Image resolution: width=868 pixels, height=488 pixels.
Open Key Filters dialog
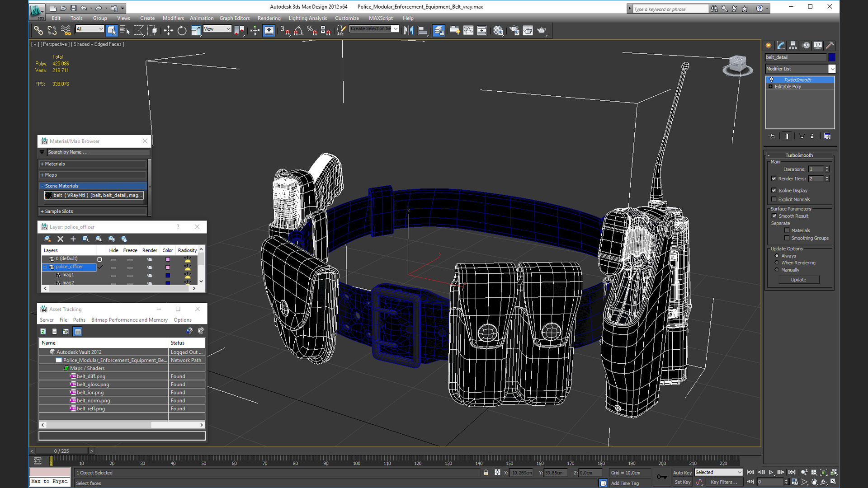pos(724,482)
